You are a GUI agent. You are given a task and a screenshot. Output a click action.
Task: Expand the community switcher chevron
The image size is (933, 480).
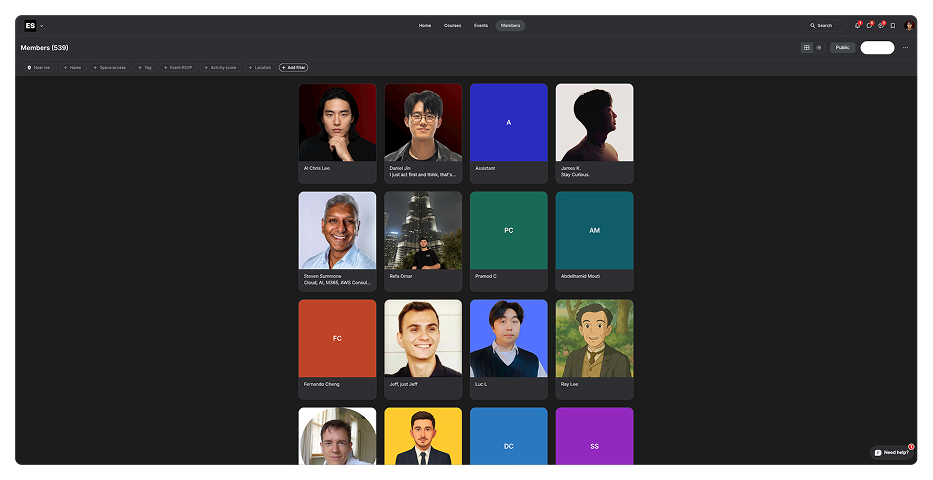(42, 26)
